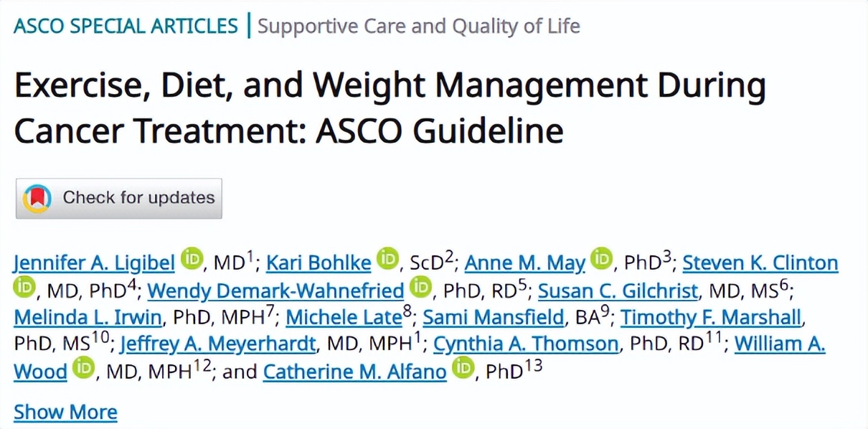The image size is (868, 429).
Task: Click ORCID icon beside Kari Bohlke
Action: [387, 259]
